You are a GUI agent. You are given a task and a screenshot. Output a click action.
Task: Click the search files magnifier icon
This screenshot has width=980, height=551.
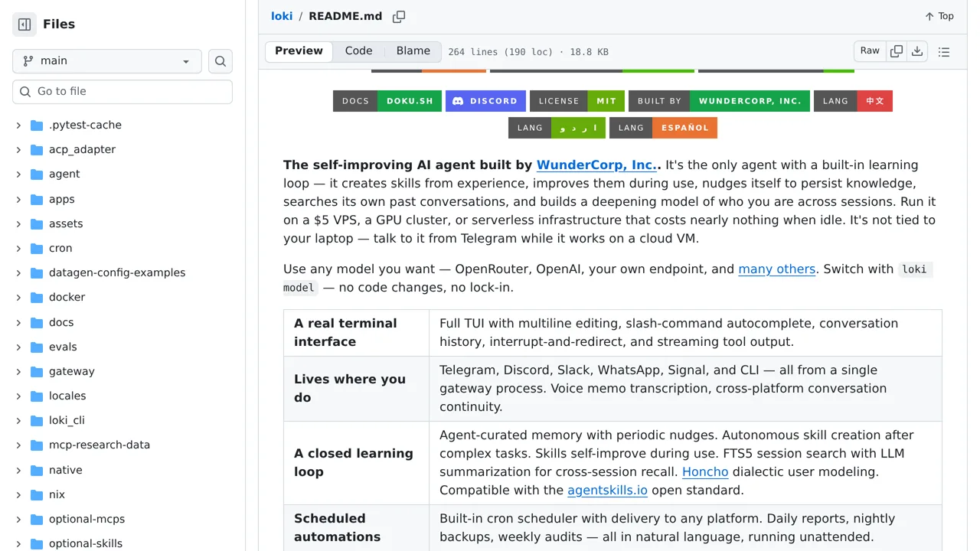coord(220,61)
